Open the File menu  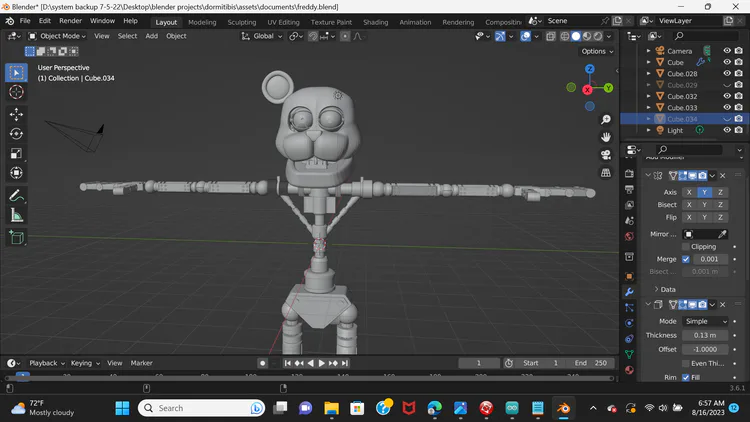point(25,21)
